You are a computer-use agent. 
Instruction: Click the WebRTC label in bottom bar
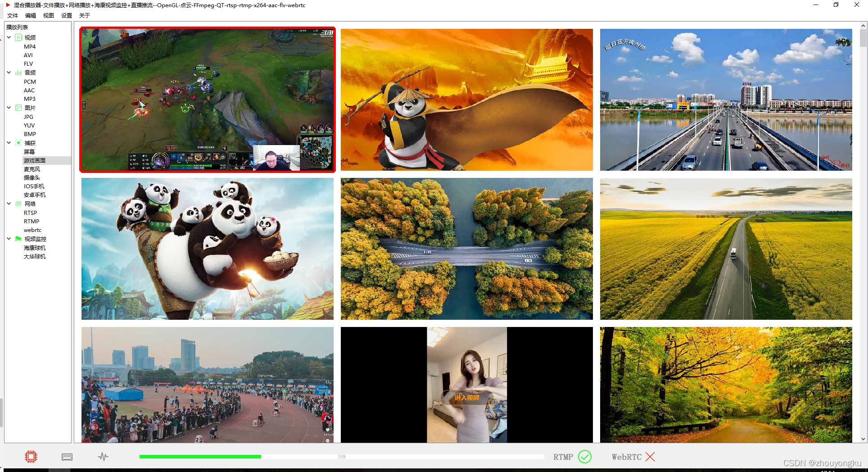626,457
